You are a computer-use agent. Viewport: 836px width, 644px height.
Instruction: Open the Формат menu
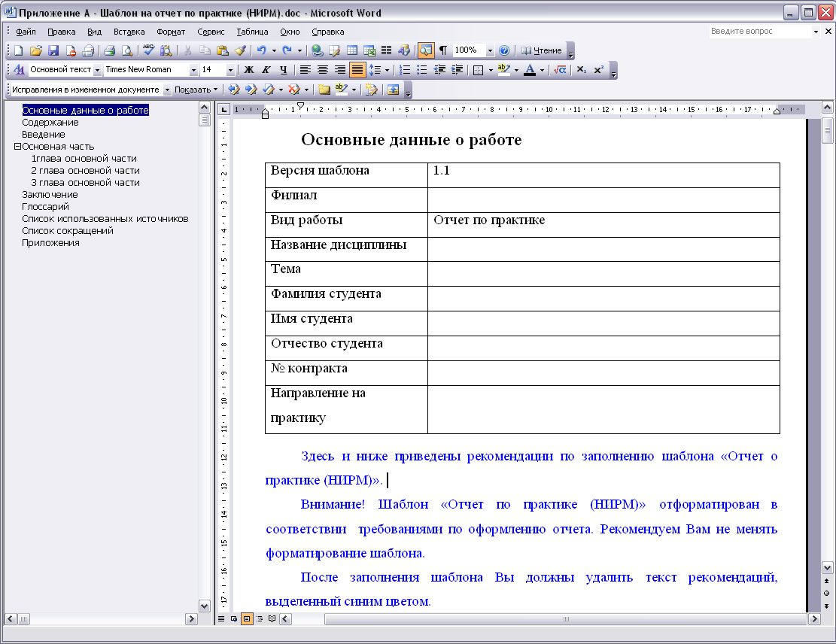[x=171, y=32]
